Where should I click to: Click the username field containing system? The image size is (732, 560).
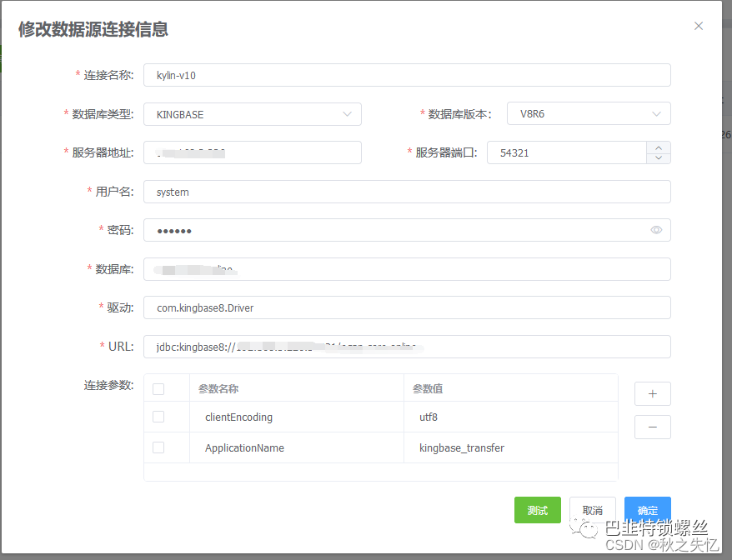[x=406, y=192]
